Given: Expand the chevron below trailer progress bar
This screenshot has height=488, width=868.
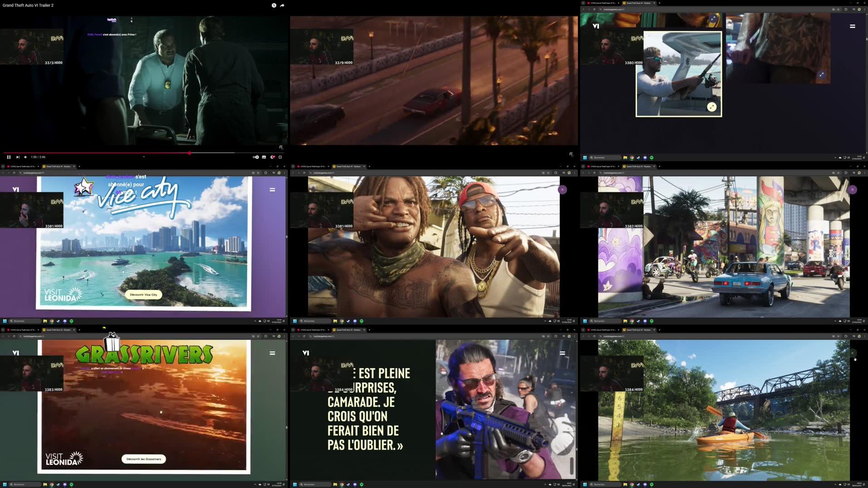Looking at the screenshot, I should [144, 157].
